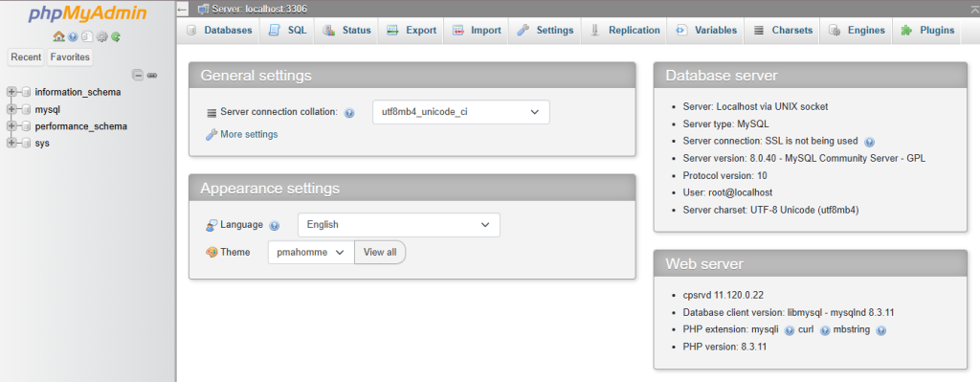Screen dimensions: 980x382
Task: Click the performance_schema database cylinder icon
Action: [x=26, y=126]
